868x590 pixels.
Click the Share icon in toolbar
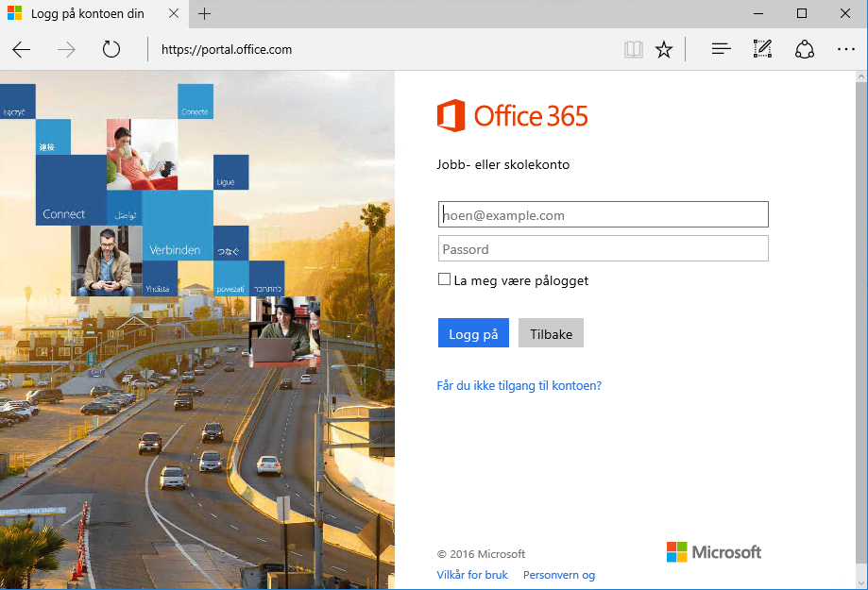pyautogui.click(x=805, y=49)
